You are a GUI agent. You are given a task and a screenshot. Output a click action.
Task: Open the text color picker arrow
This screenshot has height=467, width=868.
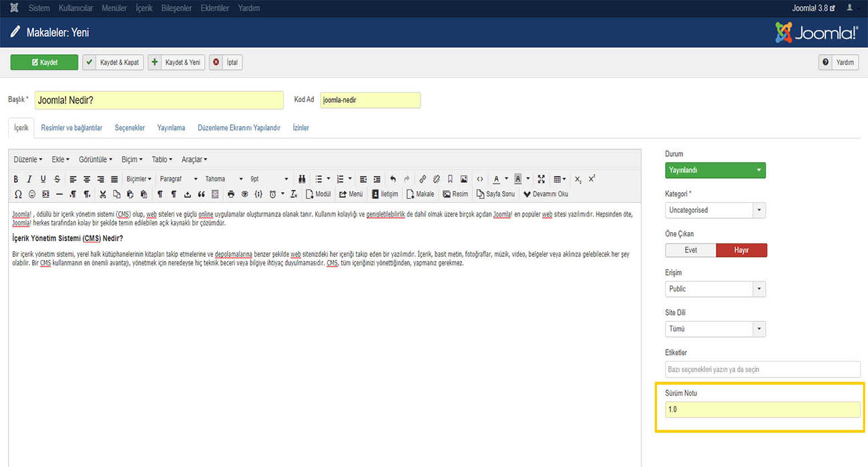point(506,179)
